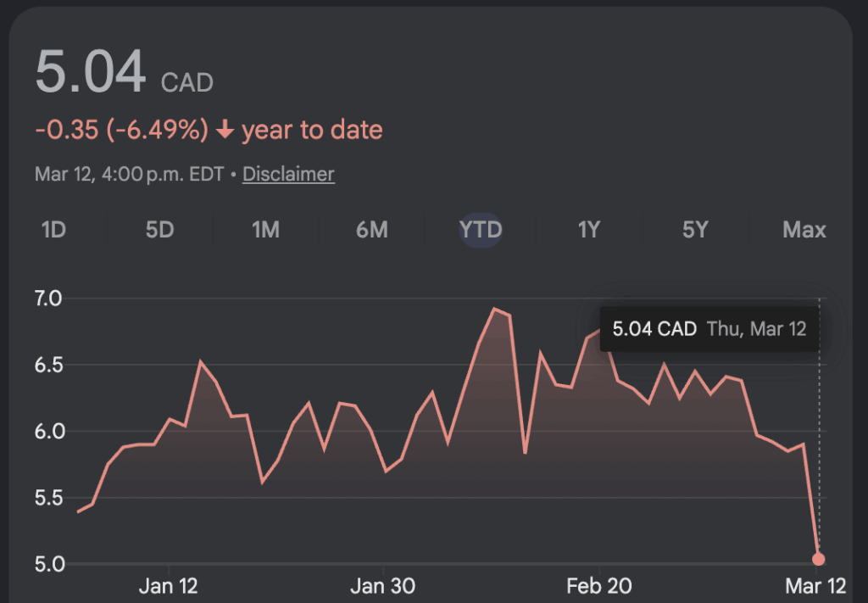Switch chart to the 1D range
868x603 pixels.
(x=53, y=230)
